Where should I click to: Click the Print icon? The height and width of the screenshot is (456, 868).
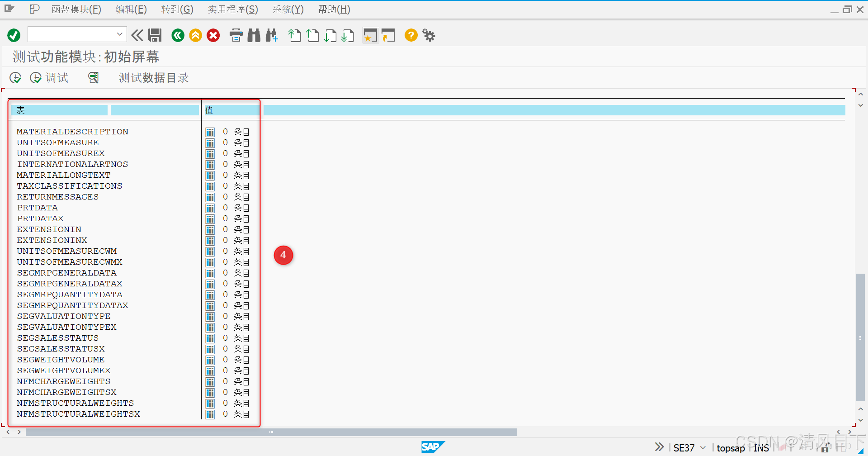click(x=236, y=35)
